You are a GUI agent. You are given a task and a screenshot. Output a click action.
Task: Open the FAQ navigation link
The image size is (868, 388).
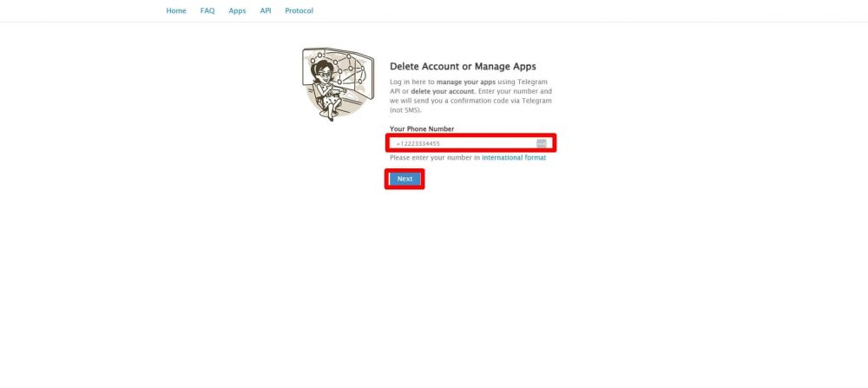click(x=207, y=10)
